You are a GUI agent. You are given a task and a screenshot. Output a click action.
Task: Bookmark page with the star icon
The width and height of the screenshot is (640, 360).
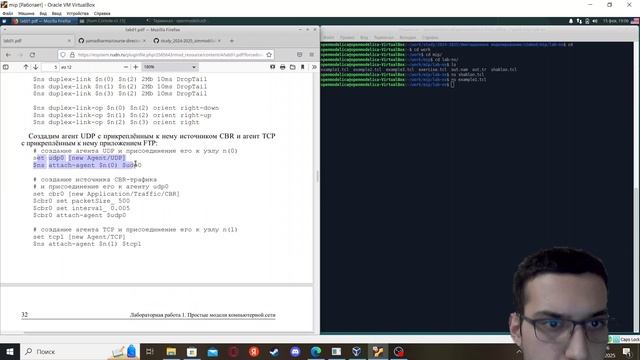coord(269,55)
